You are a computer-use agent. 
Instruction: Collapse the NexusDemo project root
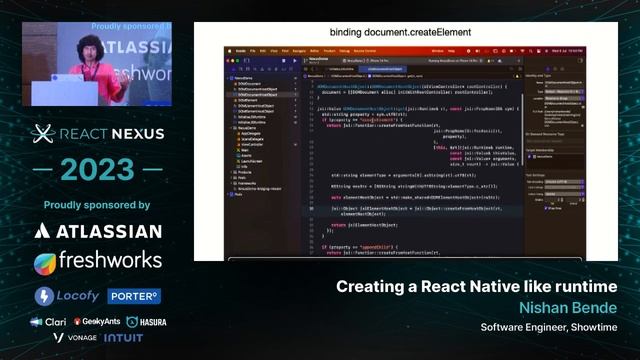228,78
